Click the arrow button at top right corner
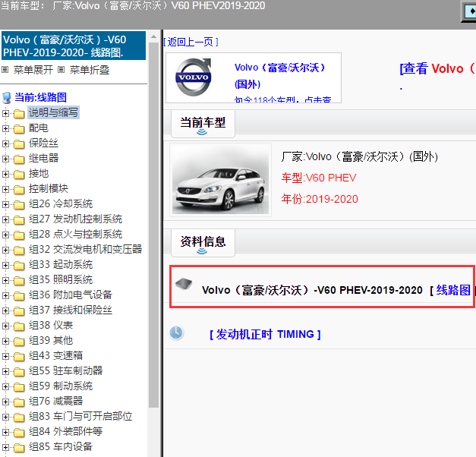Image resolution: width=476 pixels, height=457 pixels. (x=470, y=11)
